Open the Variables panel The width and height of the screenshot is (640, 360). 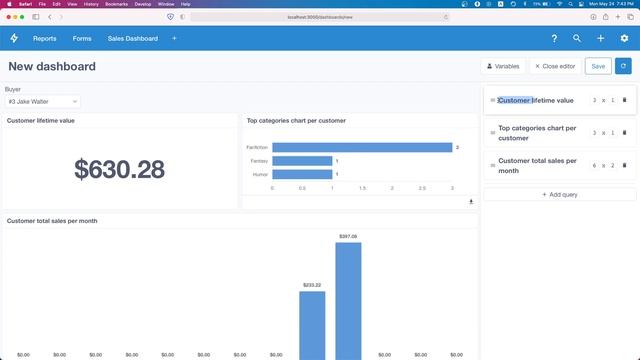(503, 66)
